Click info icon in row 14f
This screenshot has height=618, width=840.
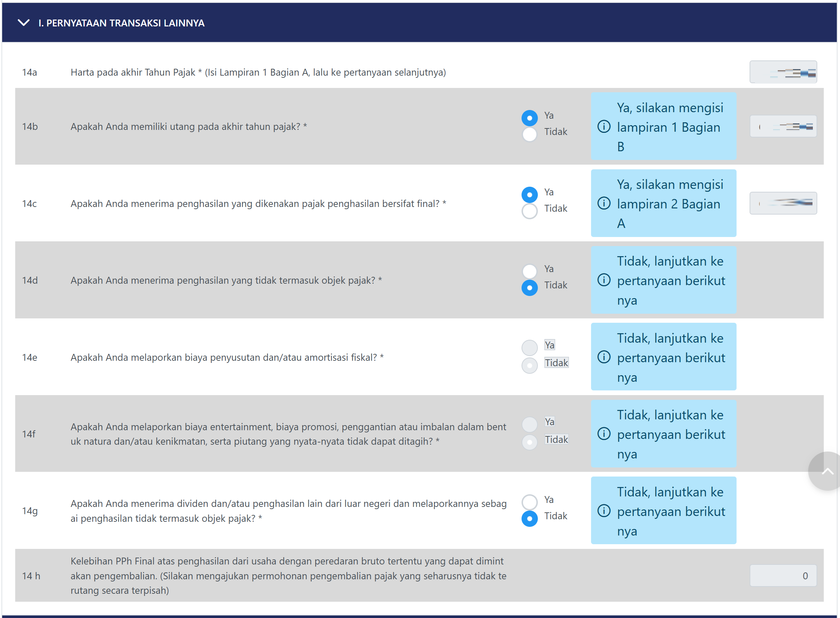click(604, 433)
